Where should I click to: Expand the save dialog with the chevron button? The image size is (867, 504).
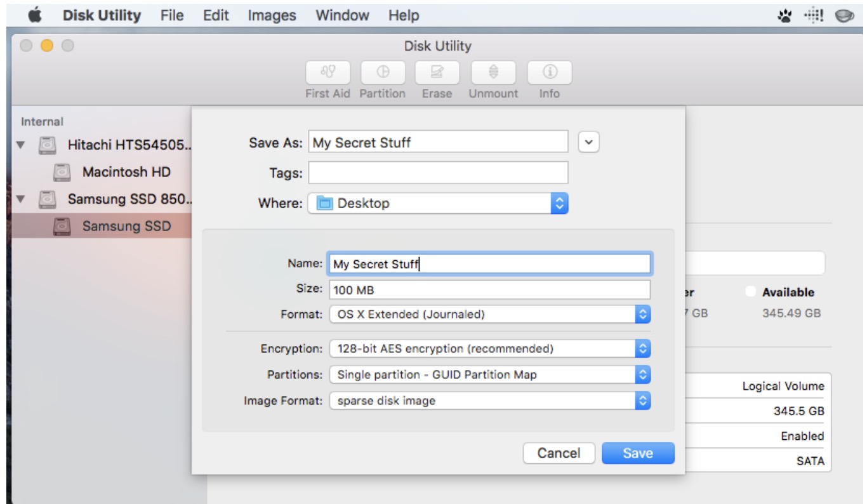590,142
